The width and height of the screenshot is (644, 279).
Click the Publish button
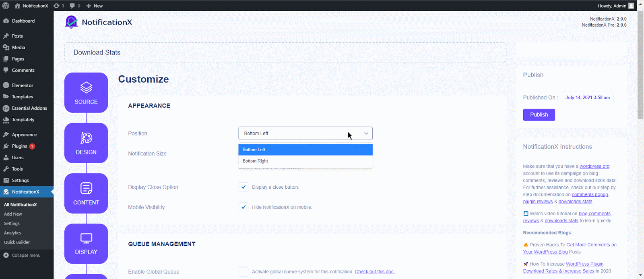coord(539,115)
